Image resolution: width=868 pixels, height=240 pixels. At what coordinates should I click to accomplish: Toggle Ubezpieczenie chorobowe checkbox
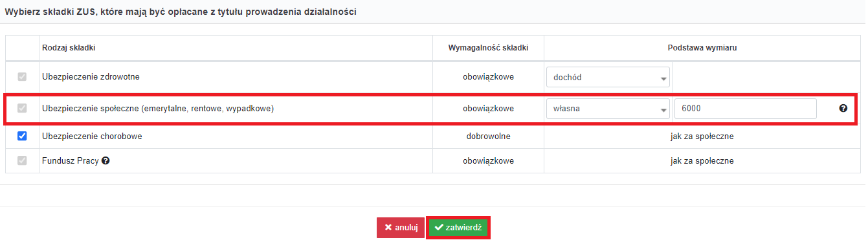coord(22,136)
